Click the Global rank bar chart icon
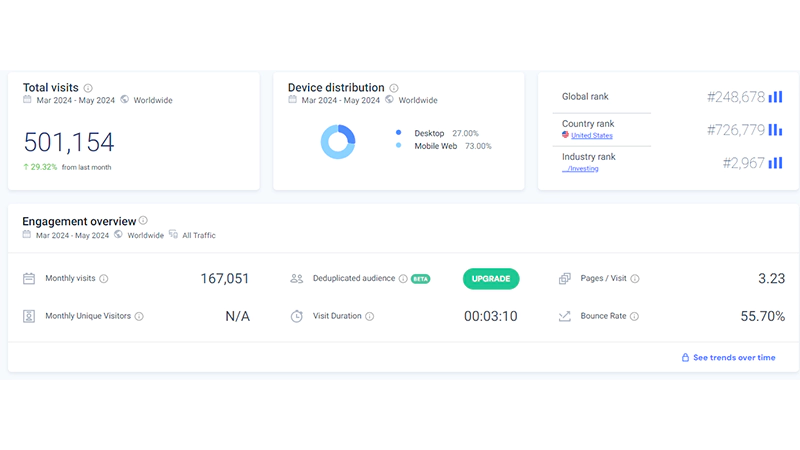The height and width of the screenshot is (450, 800). [x=775, y=97]
